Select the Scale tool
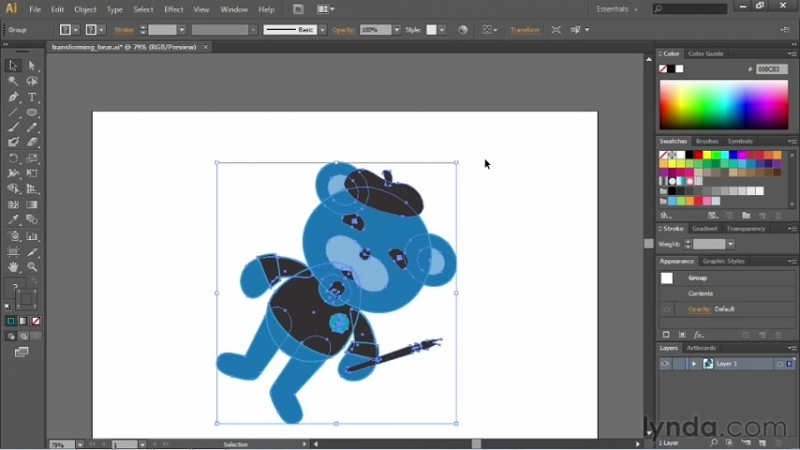 click(x=32, y=158)
